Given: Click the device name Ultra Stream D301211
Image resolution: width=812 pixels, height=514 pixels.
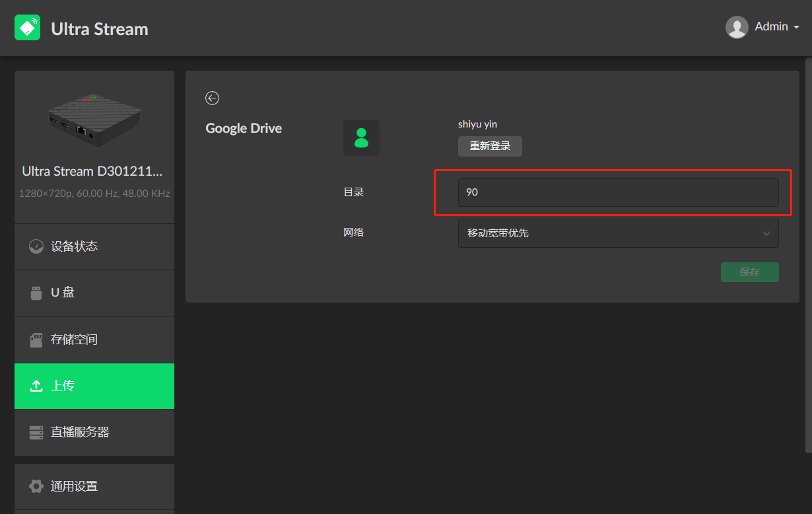Looking at the screenshot, I should point(92,171).
